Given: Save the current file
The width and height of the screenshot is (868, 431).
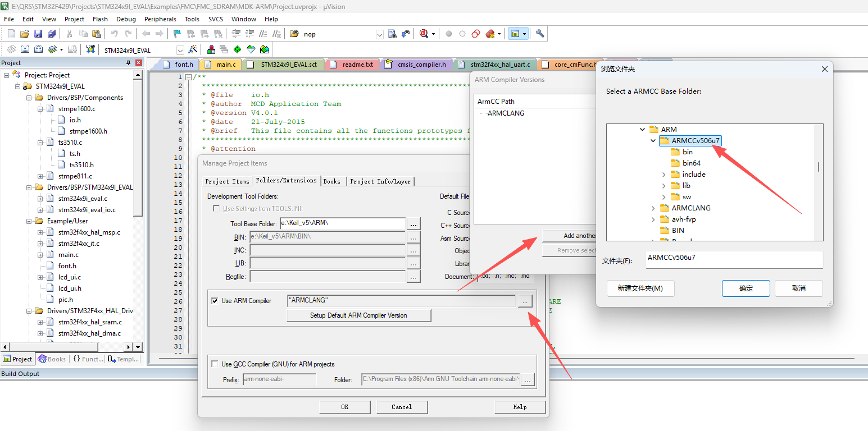Looking at the screenshot, I should (x=38, y=34).
